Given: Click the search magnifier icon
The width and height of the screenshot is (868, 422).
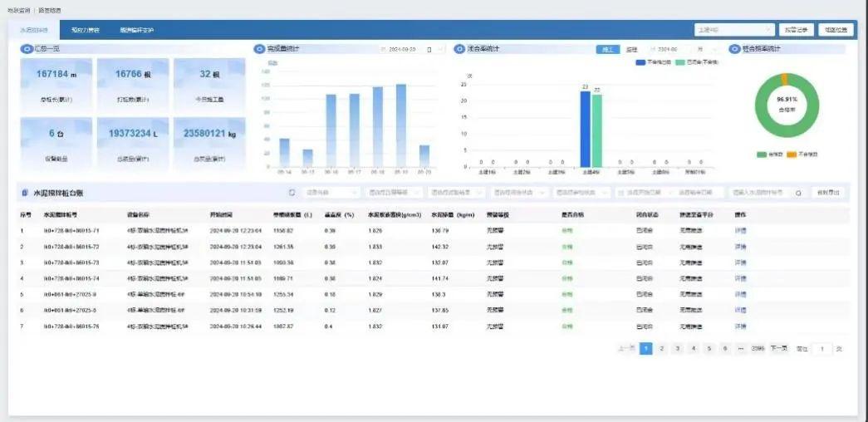Looking at the screenshot, I should (799, 193).
